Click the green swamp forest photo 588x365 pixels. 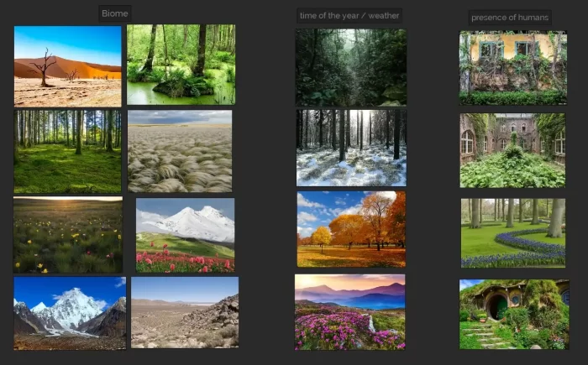(x=181, y=64)
